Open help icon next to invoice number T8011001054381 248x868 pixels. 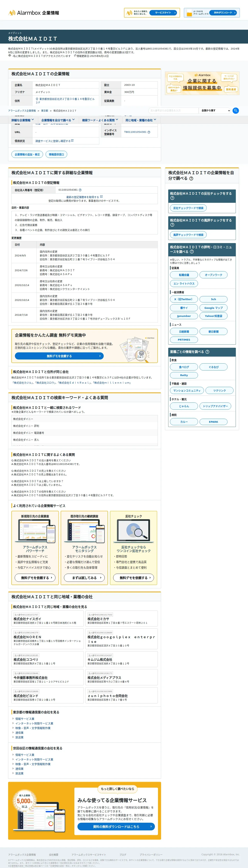point(149,132)
